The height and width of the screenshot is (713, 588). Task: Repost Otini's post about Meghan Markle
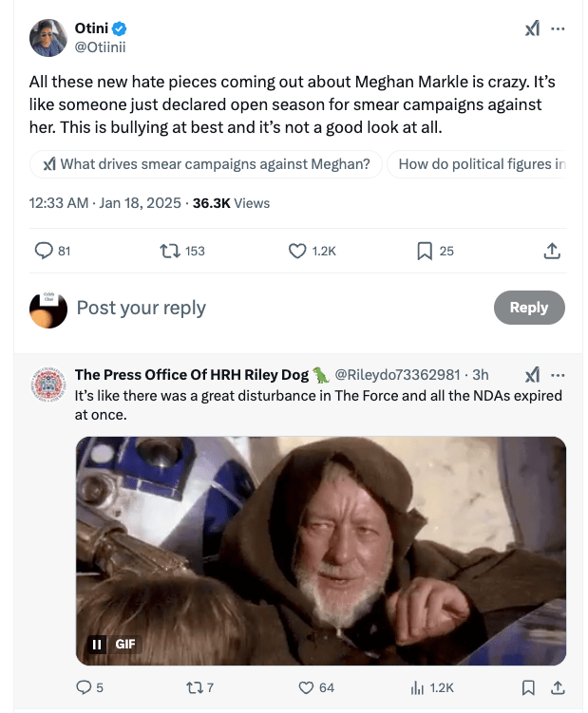(x=171, y=251)
